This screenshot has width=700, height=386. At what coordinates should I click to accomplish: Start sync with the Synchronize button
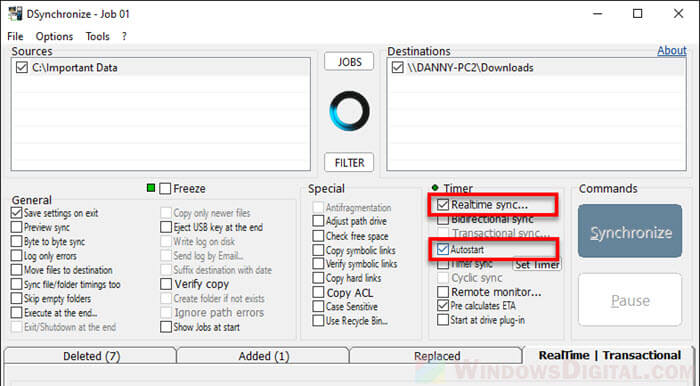click(630, 231)
